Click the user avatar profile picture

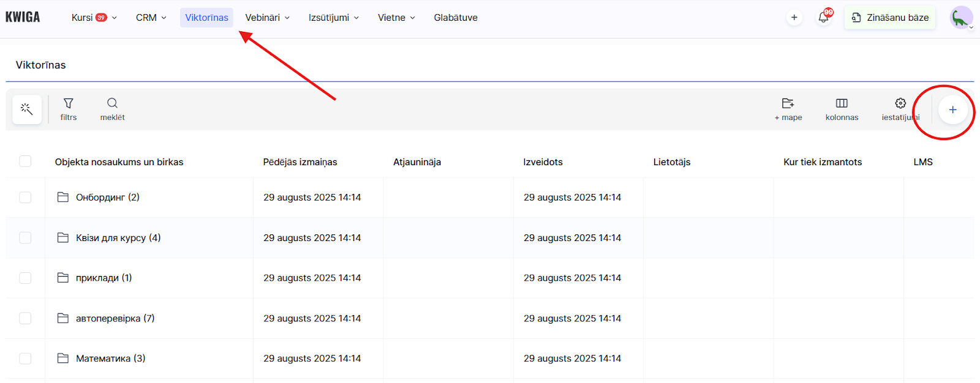[960, 18]
